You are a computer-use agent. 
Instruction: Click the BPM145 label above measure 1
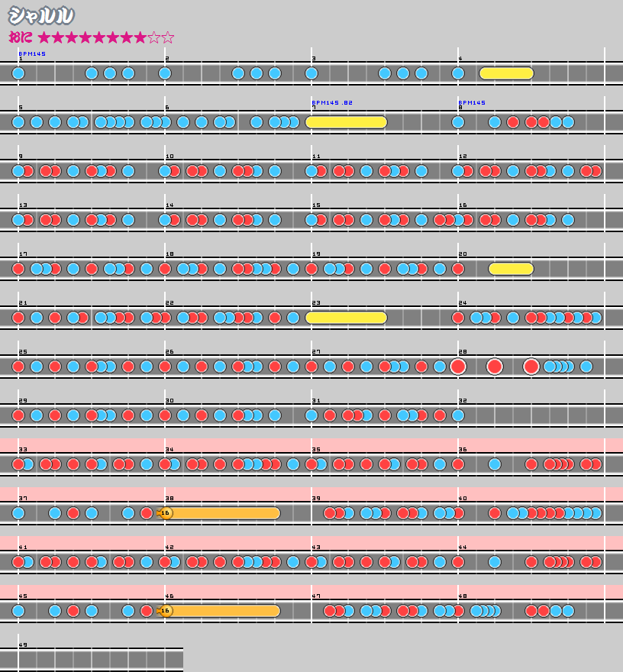point(32,53)
